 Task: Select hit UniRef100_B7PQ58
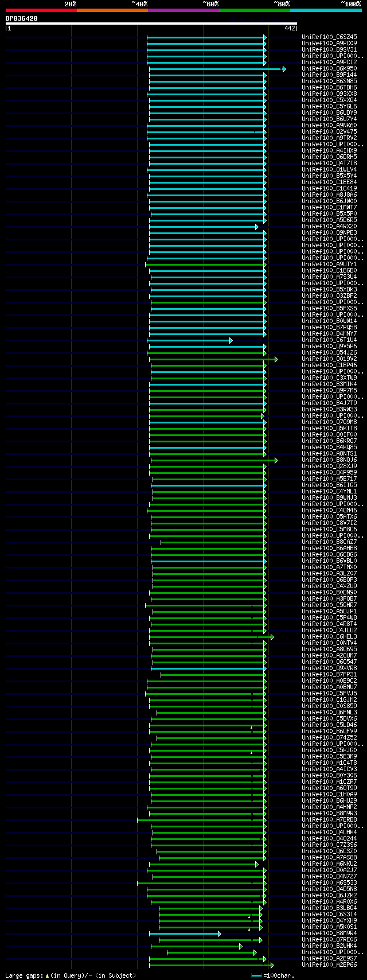click(329, 328)
